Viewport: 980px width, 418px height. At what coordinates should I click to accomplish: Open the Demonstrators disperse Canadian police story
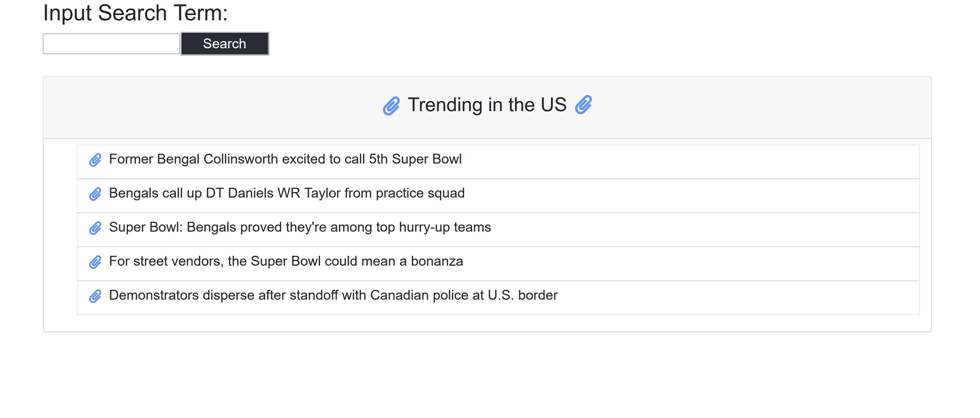[333, 295]
